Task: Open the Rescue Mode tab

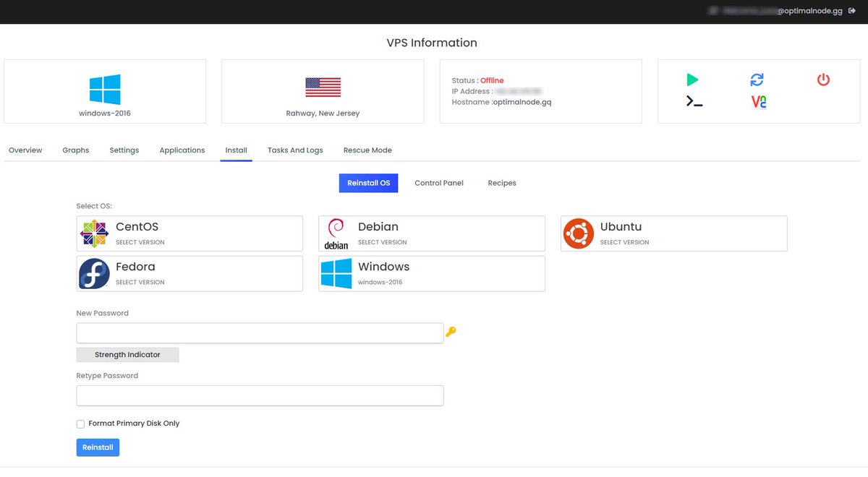Action: click(367, 150)
